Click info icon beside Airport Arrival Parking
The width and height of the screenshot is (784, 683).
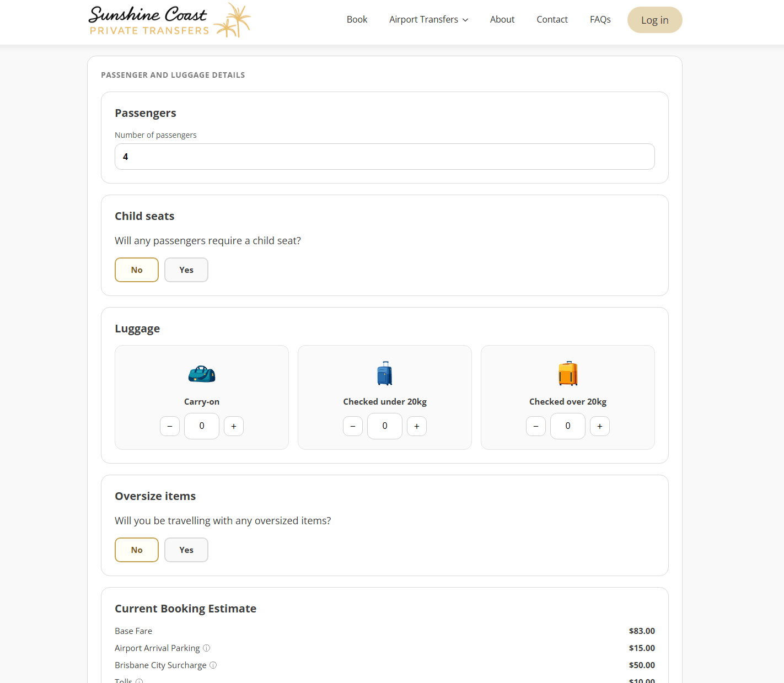(207, 648)
